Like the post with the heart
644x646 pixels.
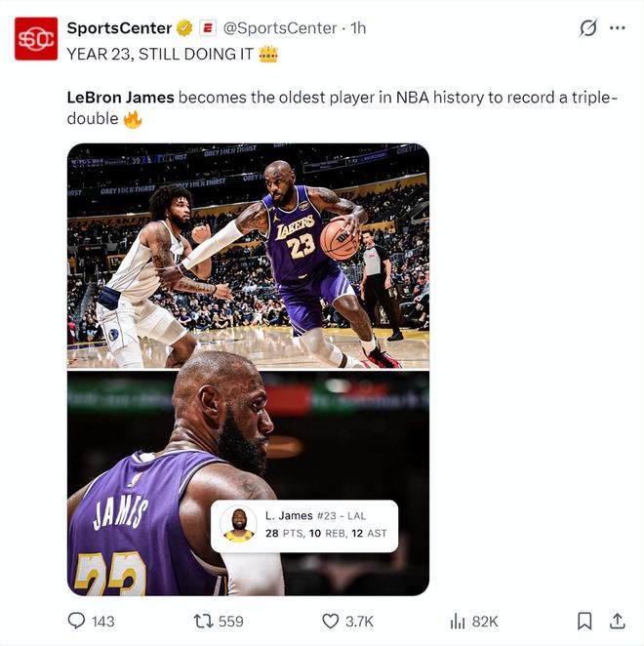331,621
